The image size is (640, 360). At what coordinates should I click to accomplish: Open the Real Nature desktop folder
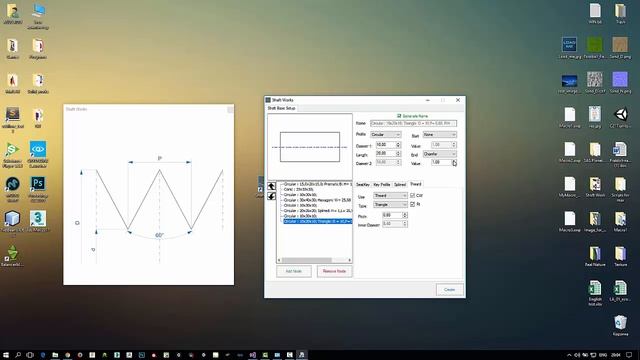point(595,256)
